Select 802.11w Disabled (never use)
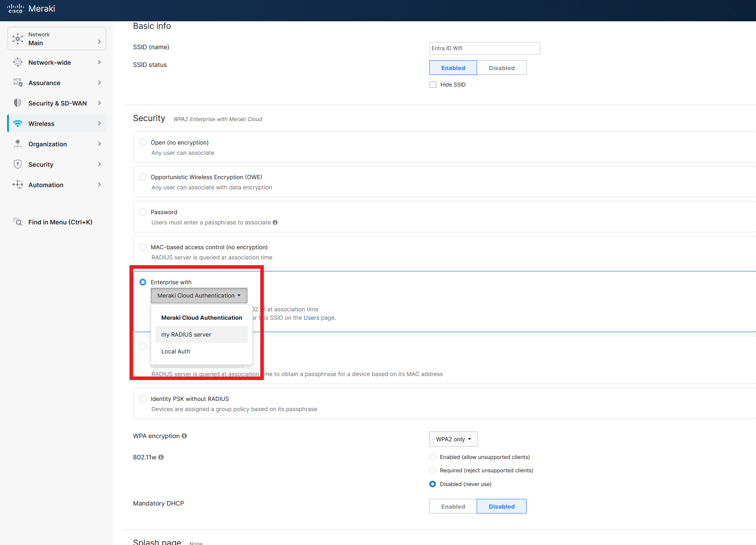This screenshot has height=545, width=756. (433, 484)
